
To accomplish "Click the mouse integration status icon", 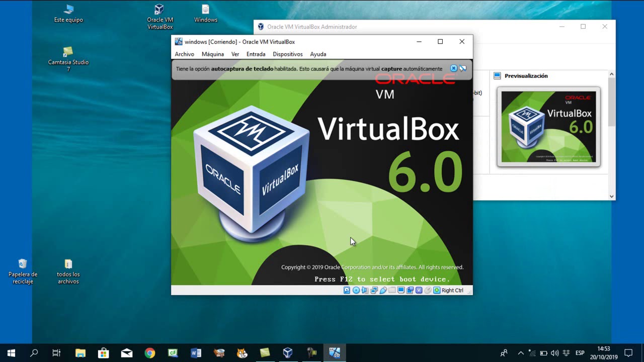I will pyautogui.click(x=428, y=290).
